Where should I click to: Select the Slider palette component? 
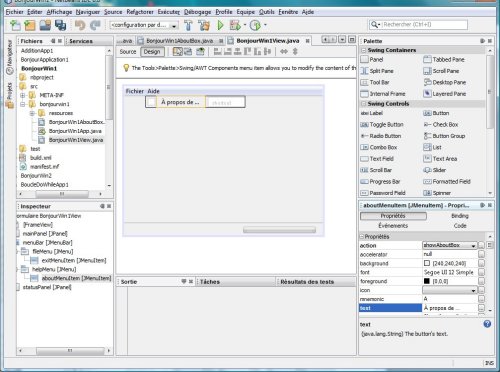click(x=434, y=170)
